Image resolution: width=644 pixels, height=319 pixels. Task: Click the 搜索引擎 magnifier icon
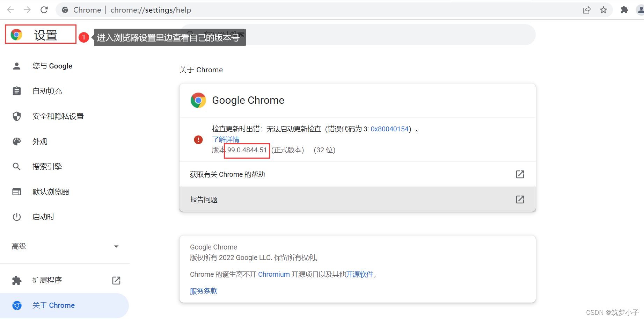tap(16, 166)
